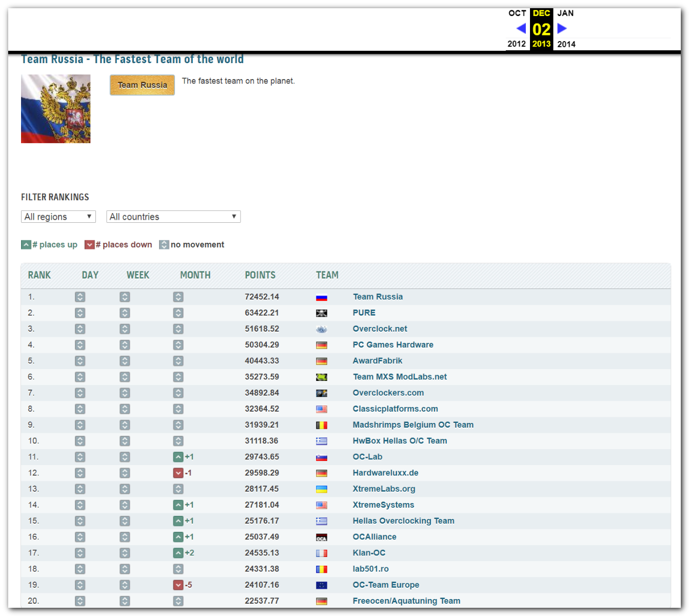Open Team Russia link in rankings
689x616 pixels.
pyautogui.click(x=378, y=297)
